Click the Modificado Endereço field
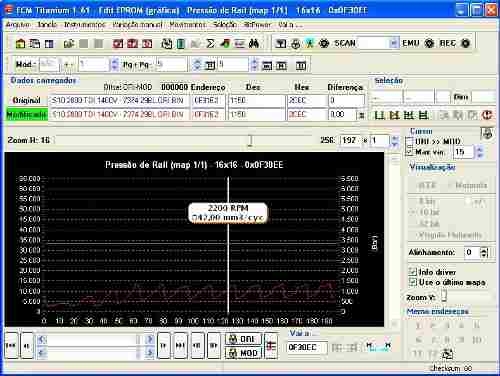 pos(208,114)
